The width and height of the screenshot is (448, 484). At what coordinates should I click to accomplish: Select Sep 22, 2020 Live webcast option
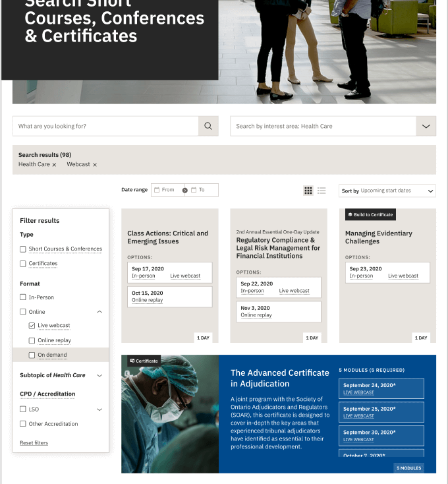click(294, 291)
